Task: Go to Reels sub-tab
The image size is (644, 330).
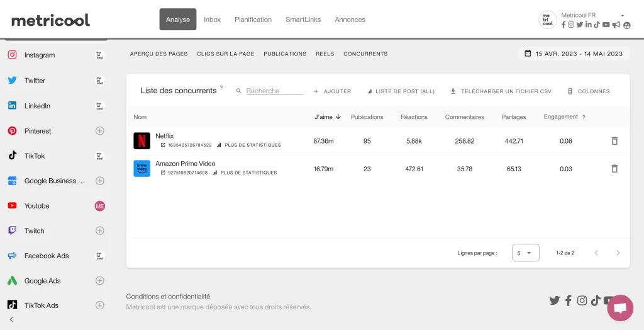Action: click(x=325, y=54)
